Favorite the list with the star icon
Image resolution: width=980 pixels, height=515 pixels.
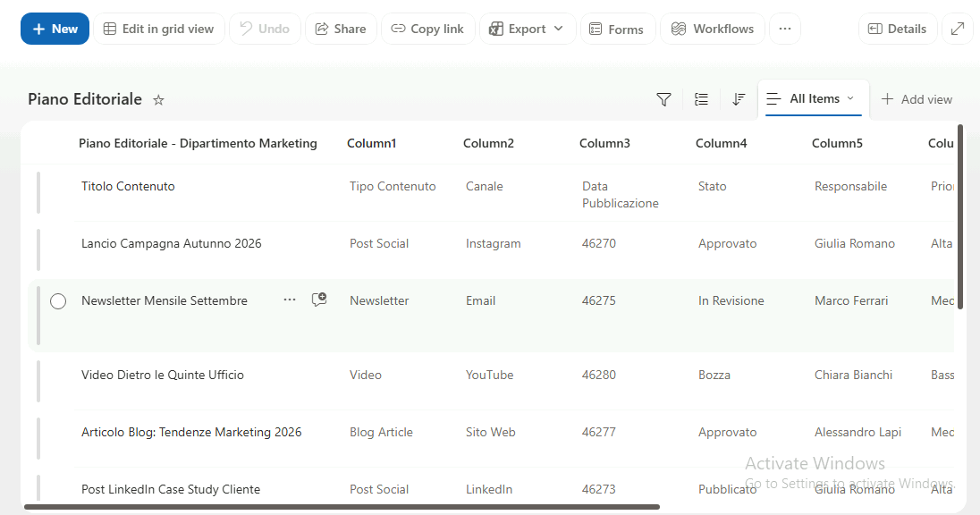159,100
